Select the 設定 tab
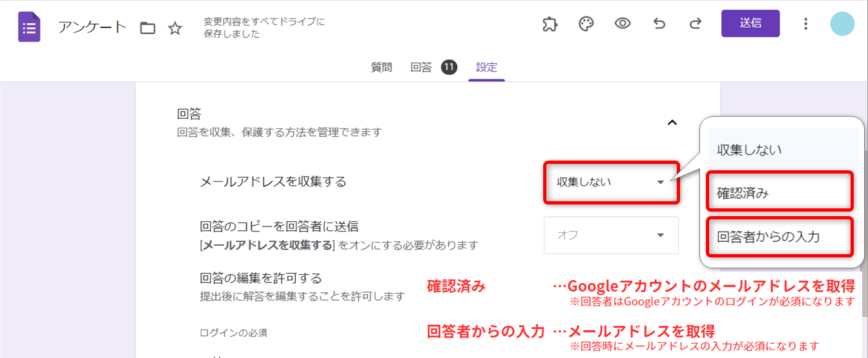This screenshot has height=358, width=868. [x=486, y=67]
